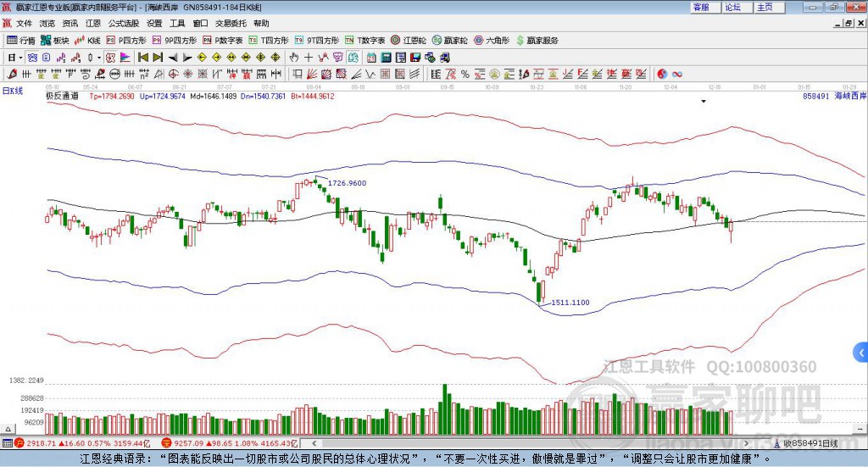Switch to the K线 candlestick chart

tap(87, 40)
